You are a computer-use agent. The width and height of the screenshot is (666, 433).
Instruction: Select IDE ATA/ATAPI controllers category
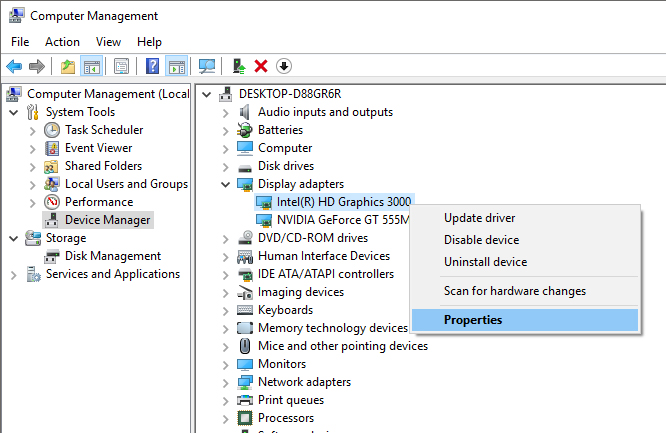pos(326,274)
